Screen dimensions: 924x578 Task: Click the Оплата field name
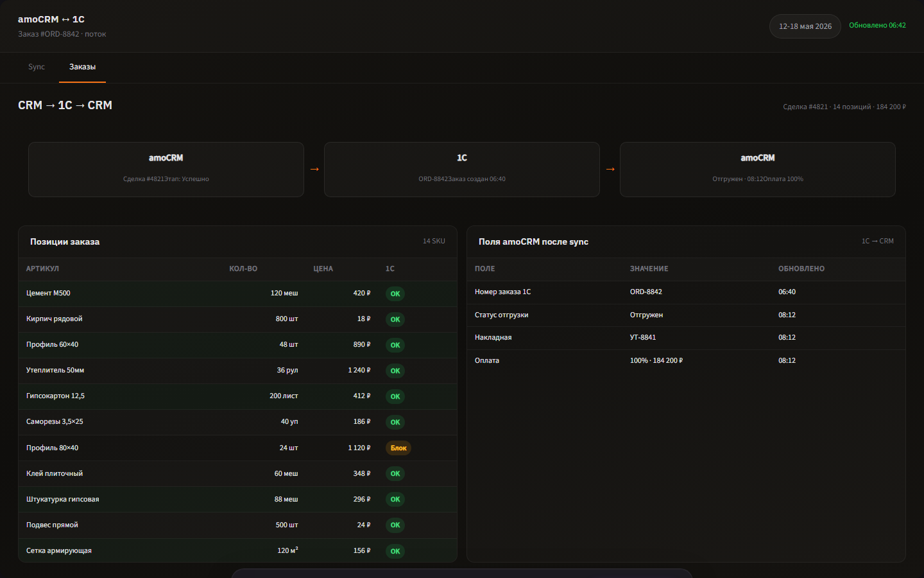487,361
